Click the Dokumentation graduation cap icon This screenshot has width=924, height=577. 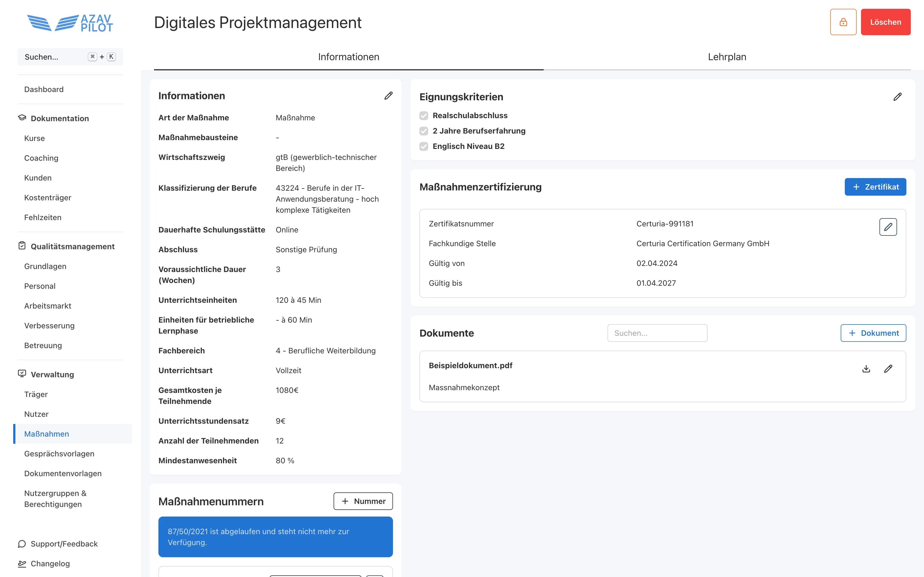point(22,118)
